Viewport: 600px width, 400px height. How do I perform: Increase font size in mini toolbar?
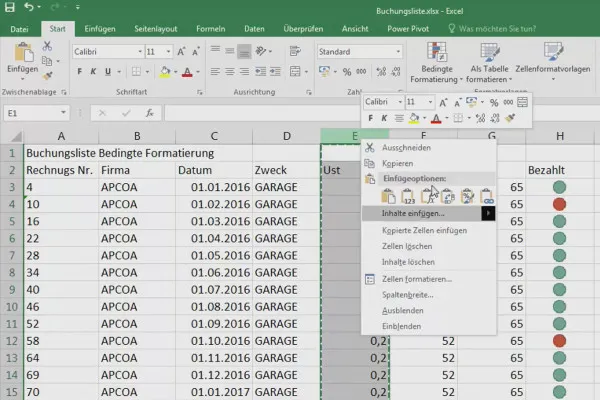(x=443, y=103)
